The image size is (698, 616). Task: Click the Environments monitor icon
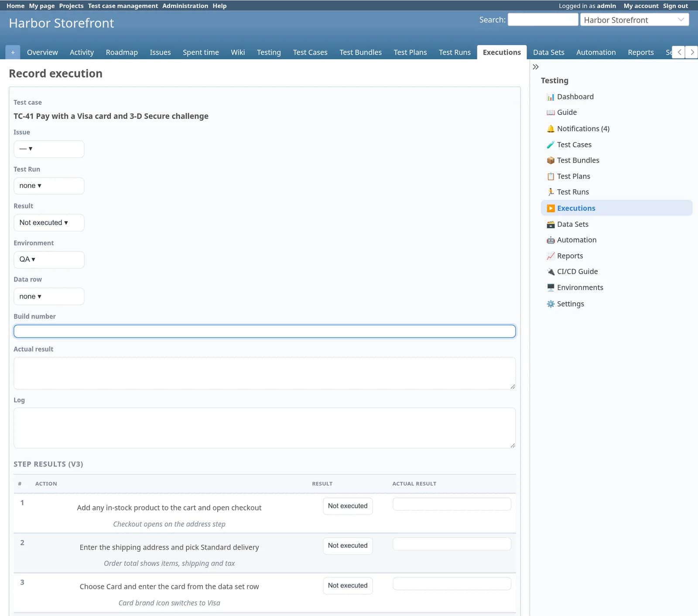(x=551, y=287)
